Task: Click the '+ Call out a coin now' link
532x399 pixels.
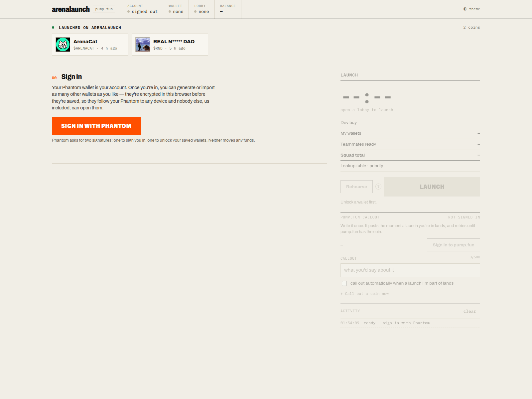Action: [365, 294]
